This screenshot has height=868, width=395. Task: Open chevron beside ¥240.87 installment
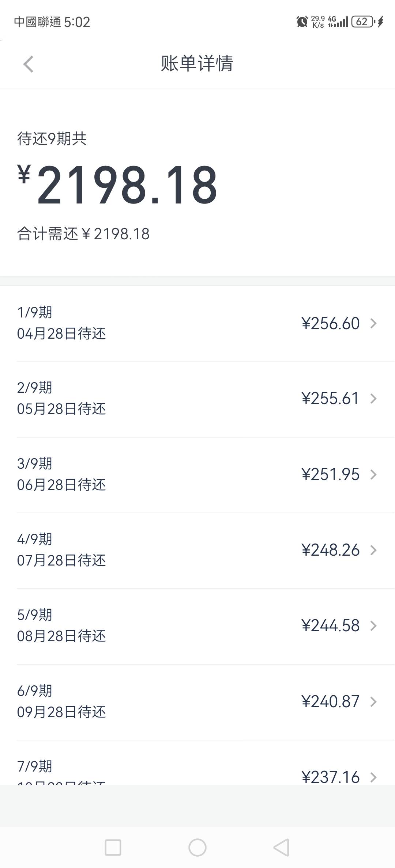[373, 702]
